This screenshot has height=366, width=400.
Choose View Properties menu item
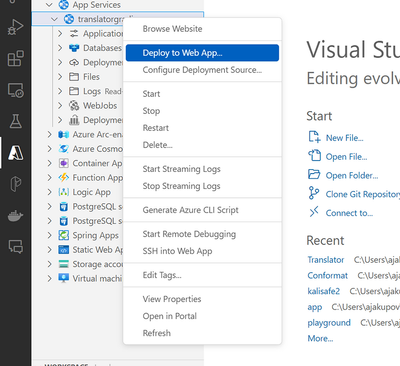202,299
